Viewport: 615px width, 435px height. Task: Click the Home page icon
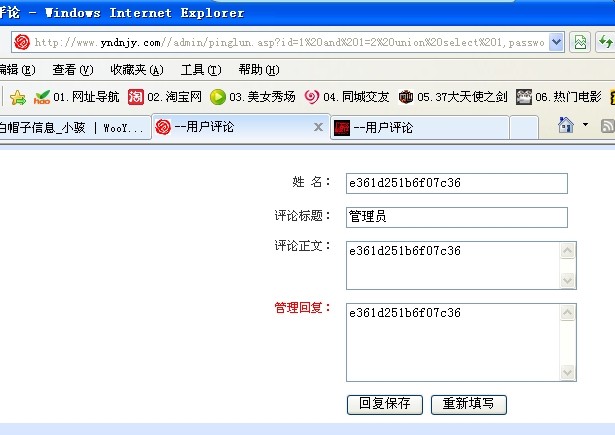(566, 126)
